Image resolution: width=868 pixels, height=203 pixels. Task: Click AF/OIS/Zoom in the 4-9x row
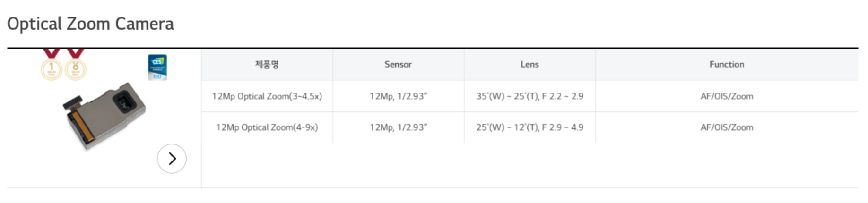(727, 127)
